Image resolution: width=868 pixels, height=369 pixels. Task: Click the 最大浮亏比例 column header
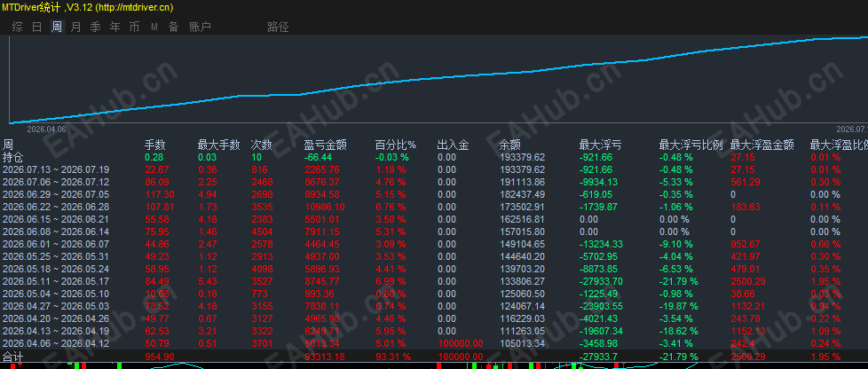(x=690, y=145)
